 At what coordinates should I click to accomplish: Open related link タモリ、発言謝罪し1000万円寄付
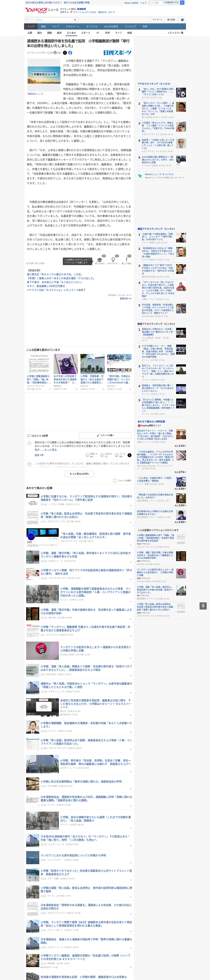click(46, 286)
